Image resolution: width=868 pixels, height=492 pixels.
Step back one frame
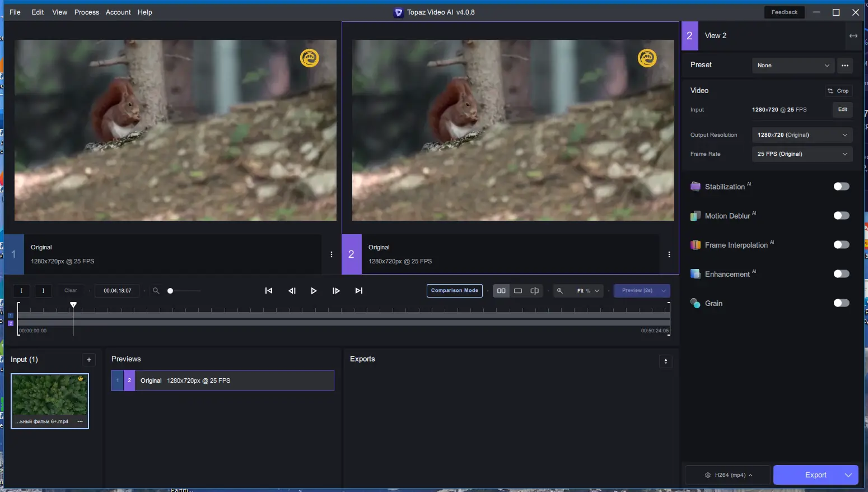(292, 291)
